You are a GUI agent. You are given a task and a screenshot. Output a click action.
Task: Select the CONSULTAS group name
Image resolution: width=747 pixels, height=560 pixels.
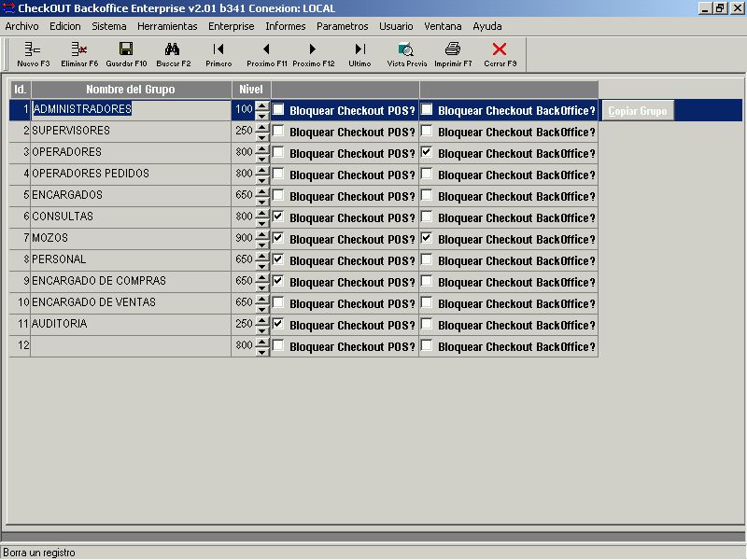[x=131, y=217]
